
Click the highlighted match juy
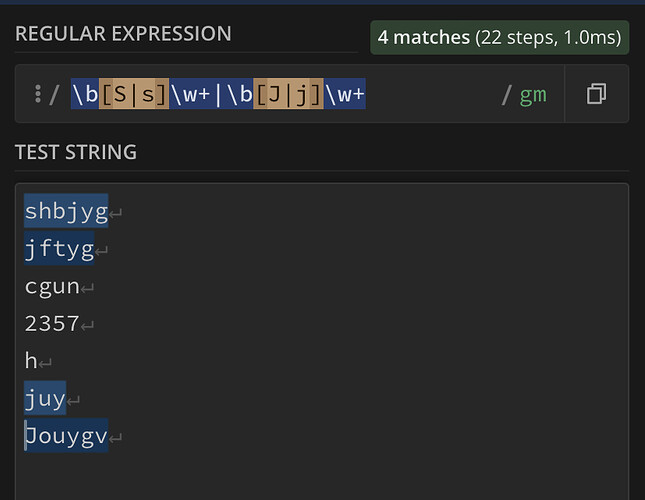point(45,399)
